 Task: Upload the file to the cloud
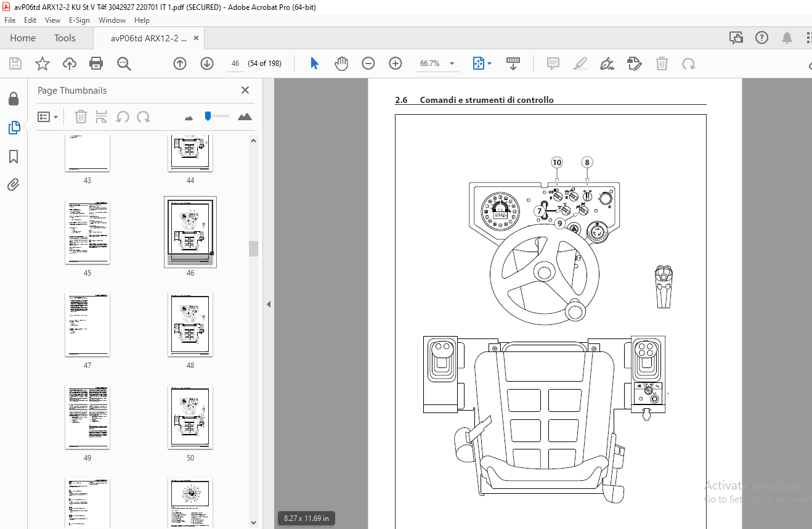tap(69, 64)
